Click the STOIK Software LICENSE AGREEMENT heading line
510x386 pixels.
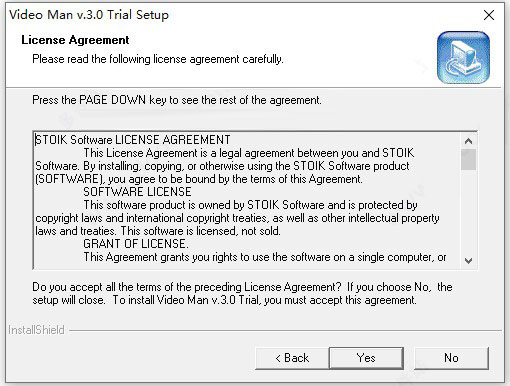[x=133, y=140]
